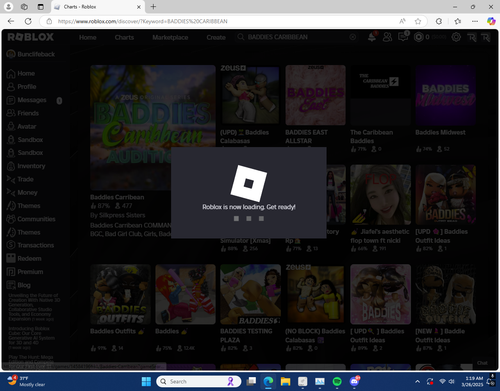This screenshot has width=500, height=391.
Task: Add this page to favorites star
Action: click(418, 21)
